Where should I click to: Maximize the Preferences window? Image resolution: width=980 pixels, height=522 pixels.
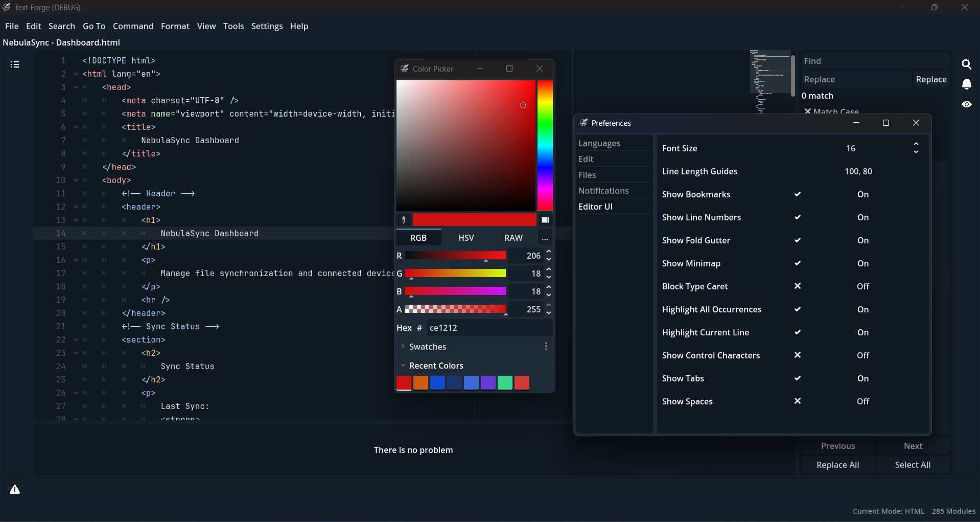point(886,123)
